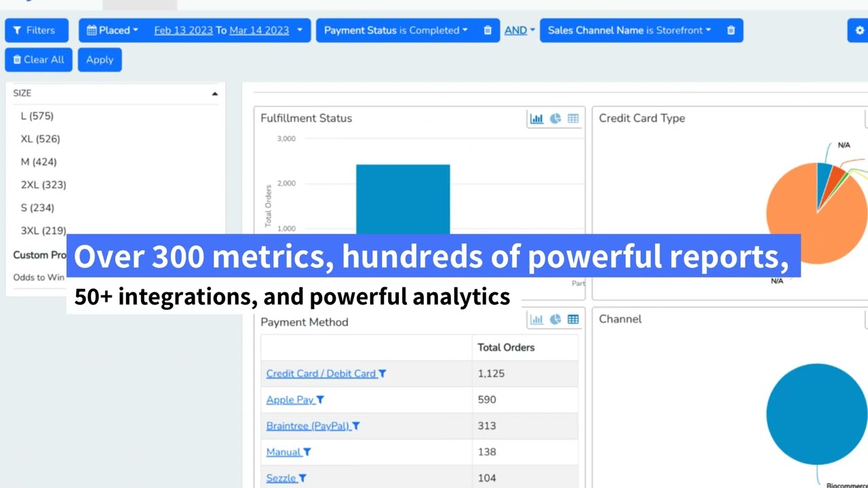This screenshot has height=488, width=868.
Task: Open table view for Payment Method panel
Action: (x=573, y=319)
